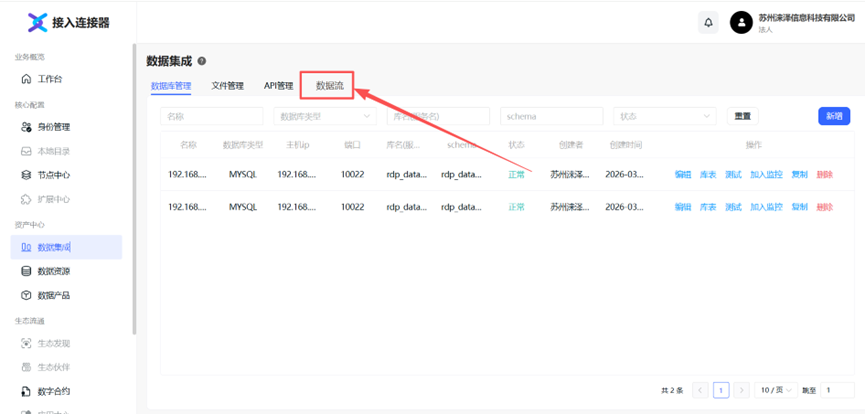Click 编辑 link in first table row
The width and height of the screenshot is (865, 414).
683,175
